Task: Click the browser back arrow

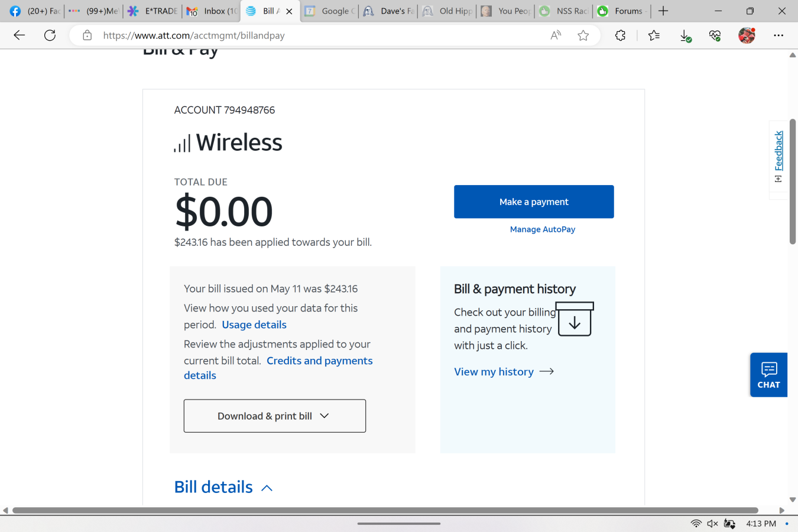Action: coord(19,35)
